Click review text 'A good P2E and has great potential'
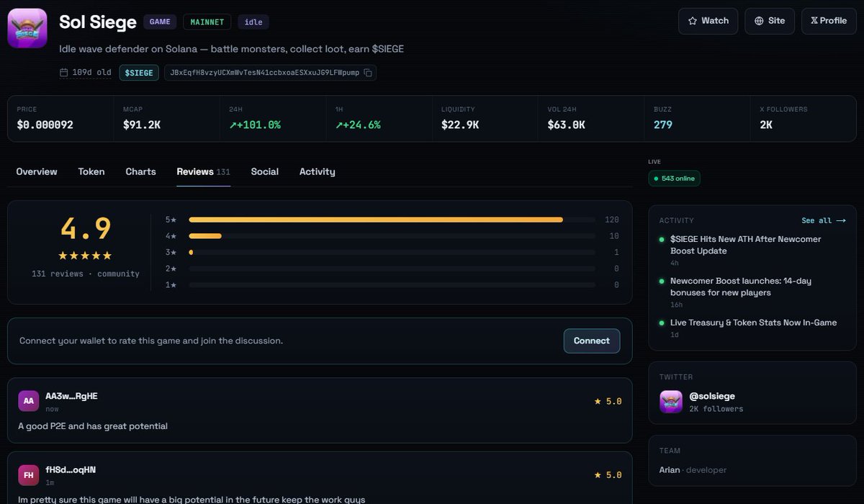The width and height of the screenshot is (864, 504). click(x=93, y=426)
